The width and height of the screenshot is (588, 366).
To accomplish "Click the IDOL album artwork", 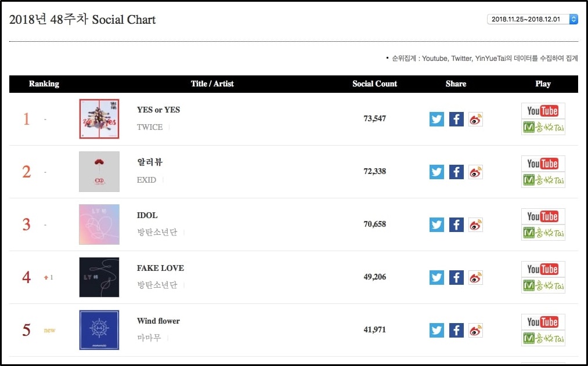I will tap(99, 224).
